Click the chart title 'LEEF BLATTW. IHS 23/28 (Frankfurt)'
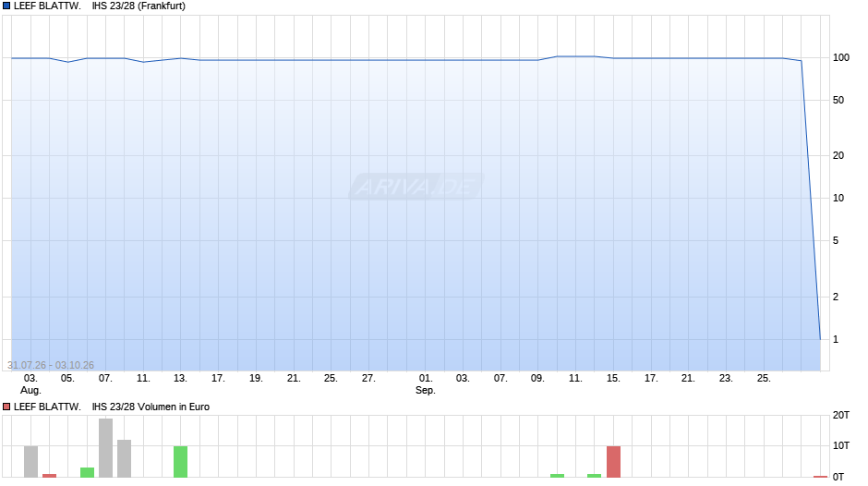The height and width of the screenshot is (486, 868). [x=100, y=6]
